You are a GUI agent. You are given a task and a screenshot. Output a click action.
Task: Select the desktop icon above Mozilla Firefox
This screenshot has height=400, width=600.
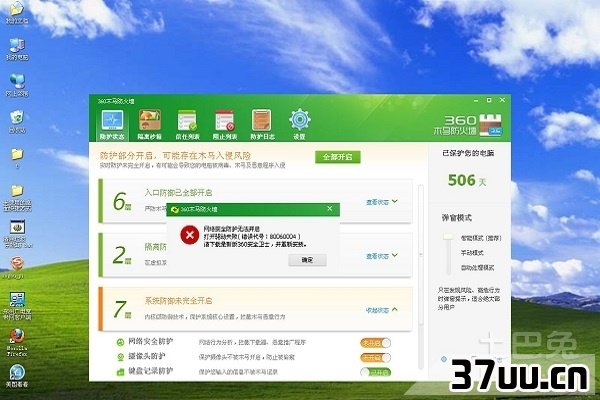coord(17,305)
